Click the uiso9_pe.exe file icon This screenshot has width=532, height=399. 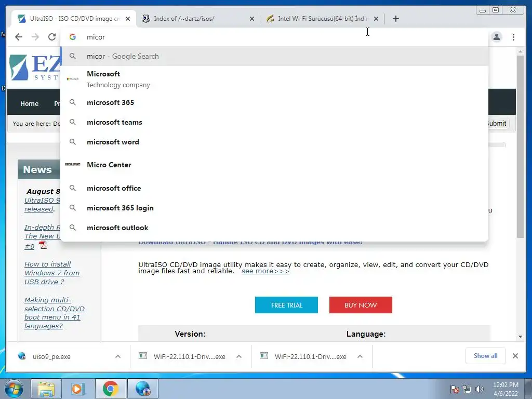click(22, 356)
